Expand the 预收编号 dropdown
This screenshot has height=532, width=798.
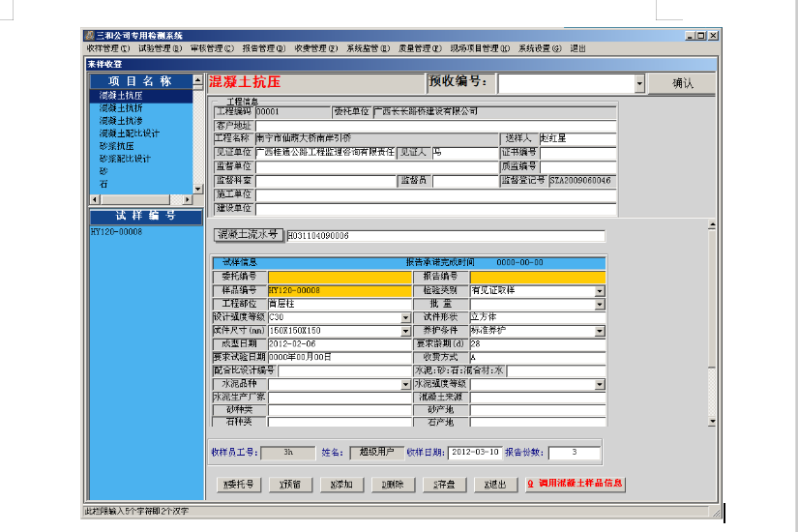(x=639, y=83)
